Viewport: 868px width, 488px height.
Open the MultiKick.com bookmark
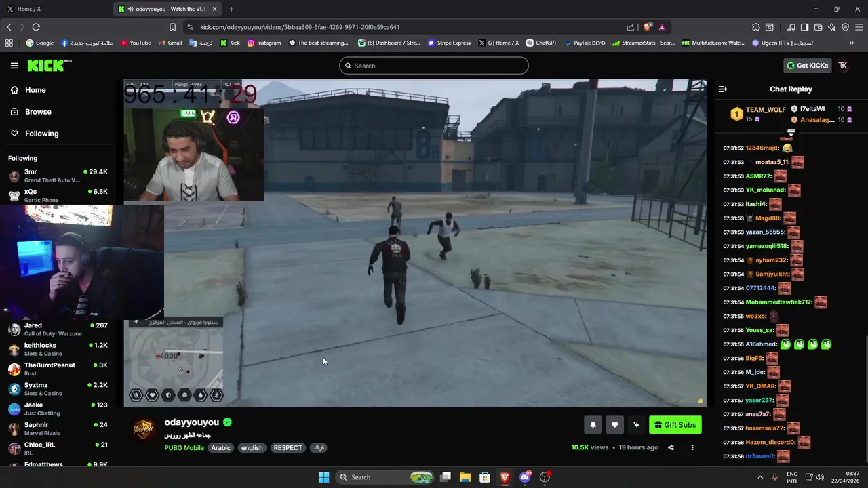click(x=713, y=43)
